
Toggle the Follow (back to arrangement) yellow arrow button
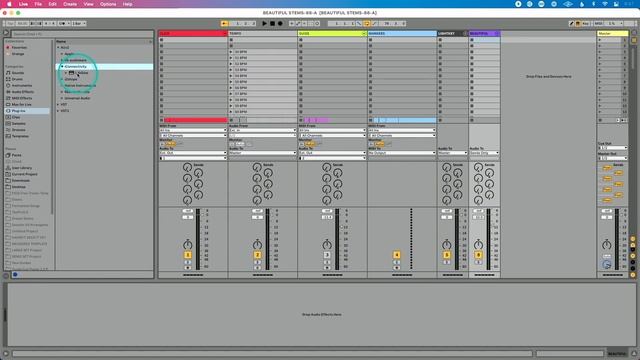(x=224, y=24)
